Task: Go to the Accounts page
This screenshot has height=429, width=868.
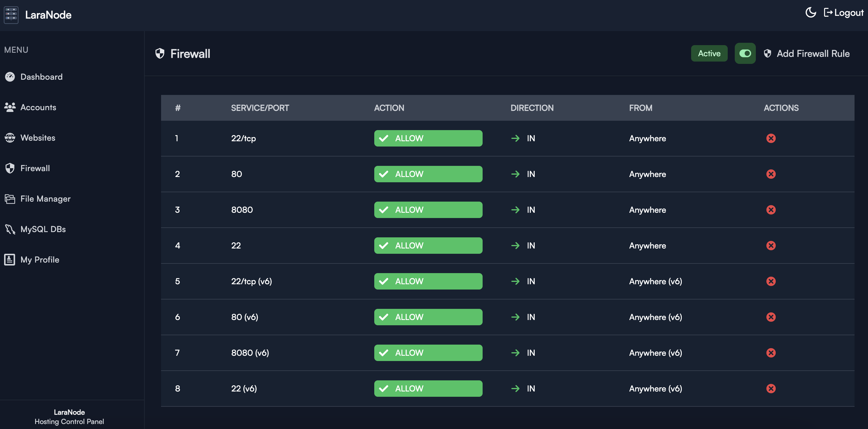Action: point(38,107)
